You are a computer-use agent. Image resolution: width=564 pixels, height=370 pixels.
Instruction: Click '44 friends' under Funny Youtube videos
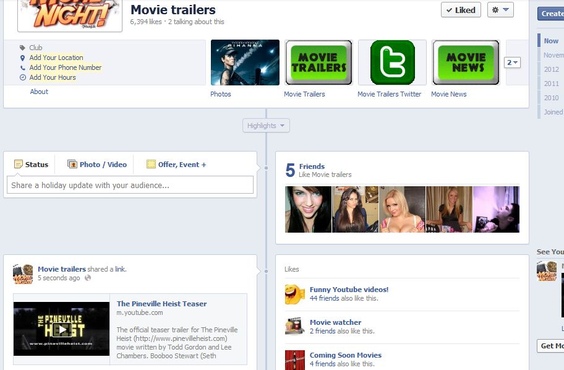point(324,298)
